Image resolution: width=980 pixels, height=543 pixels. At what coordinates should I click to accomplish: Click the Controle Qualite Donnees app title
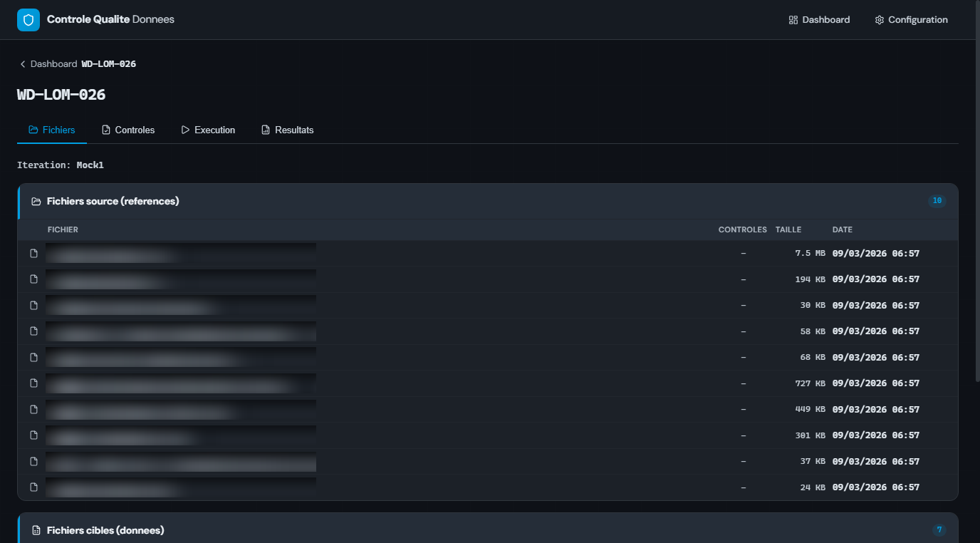pyautogui.click(x=110, y=20)
